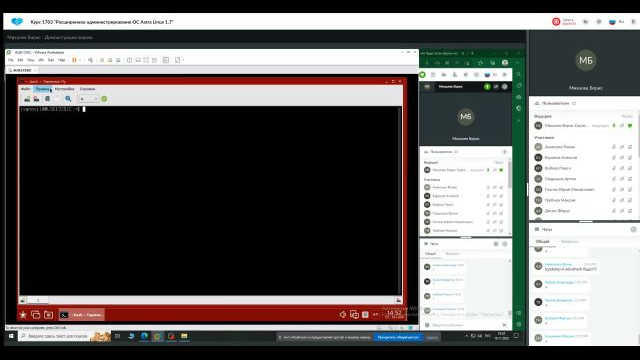640x360 pixels.
Task: Click the Astra network tray icon
Action: point(354,314)
